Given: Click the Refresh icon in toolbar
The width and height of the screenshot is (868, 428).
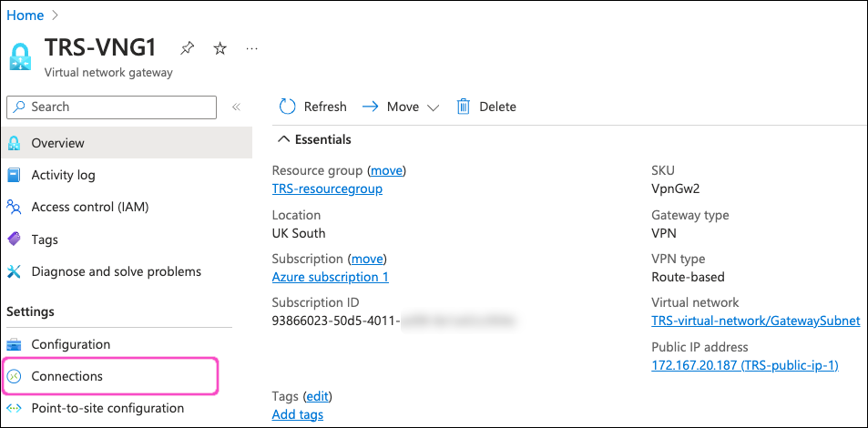Looking at the screenshot, I should point(288,107).
